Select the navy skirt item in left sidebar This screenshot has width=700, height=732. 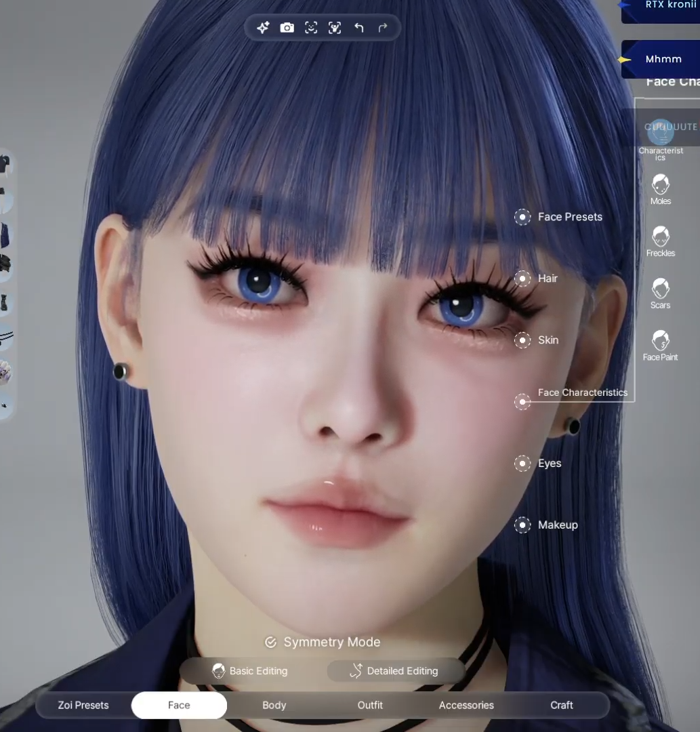(x=5, y=235)
